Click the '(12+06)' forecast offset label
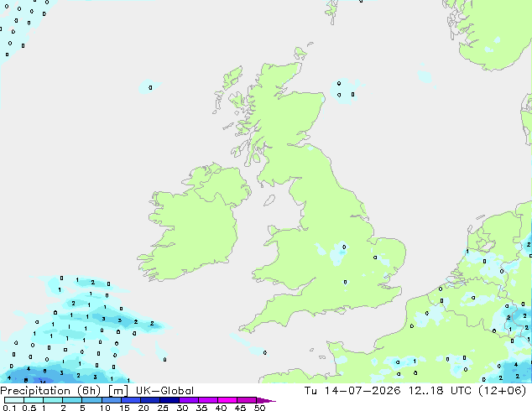The image size is (532, 411). (502, 391)
